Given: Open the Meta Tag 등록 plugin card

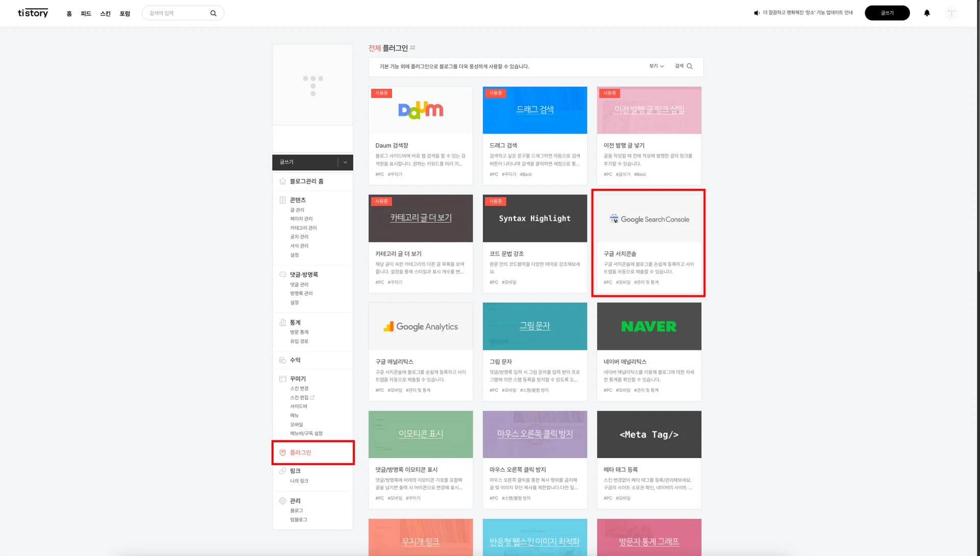Looking at the screenshot, I should 649,460.
